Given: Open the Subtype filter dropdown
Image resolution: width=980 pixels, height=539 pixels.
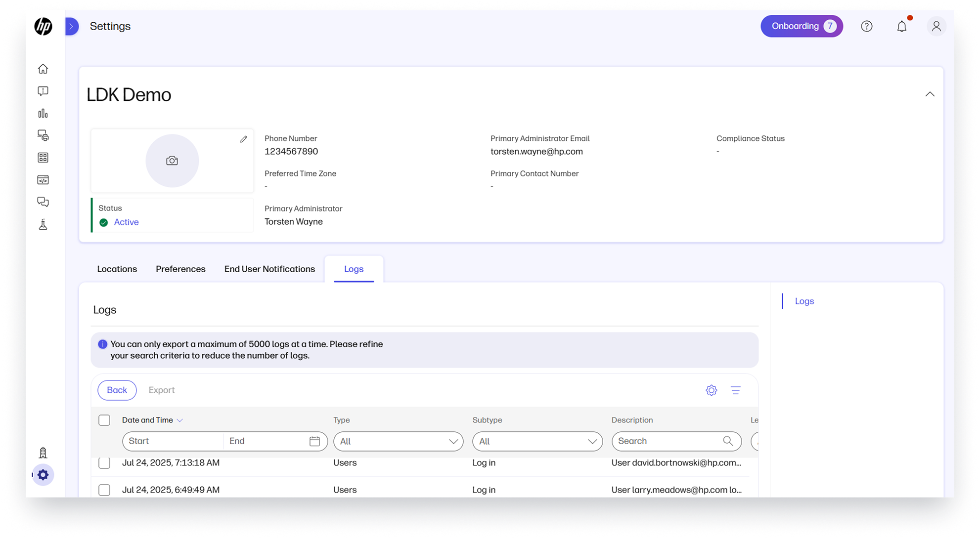Looking at the screenshot, I should [537, 441].
